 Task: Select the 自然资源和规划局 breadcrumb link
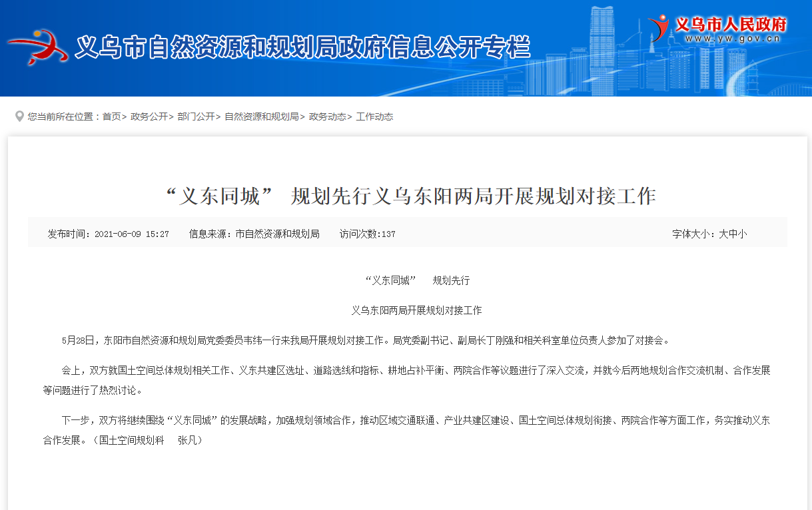[x=261, y=117]
